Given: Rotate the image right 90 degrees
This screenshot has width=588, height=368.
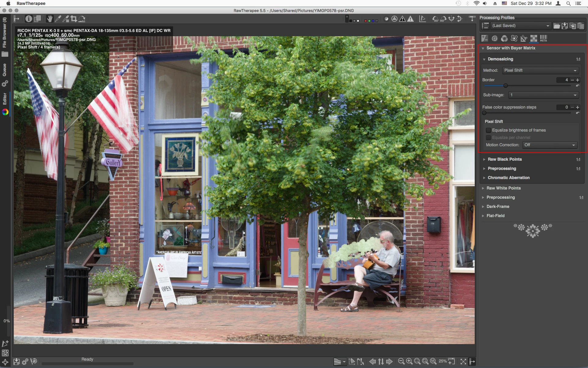Looking at the screenshot, I should [x=443, y=19].
